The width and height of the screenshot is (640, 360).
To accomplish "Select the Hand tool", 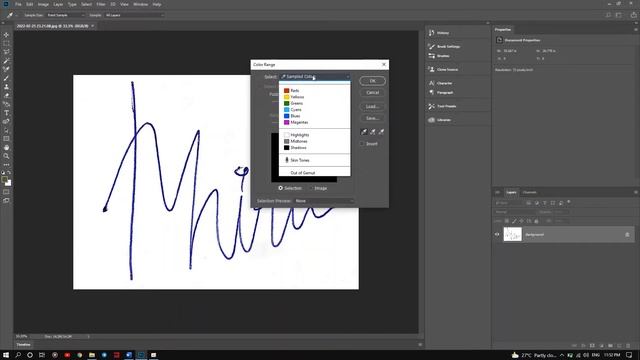I will [6, 148].
